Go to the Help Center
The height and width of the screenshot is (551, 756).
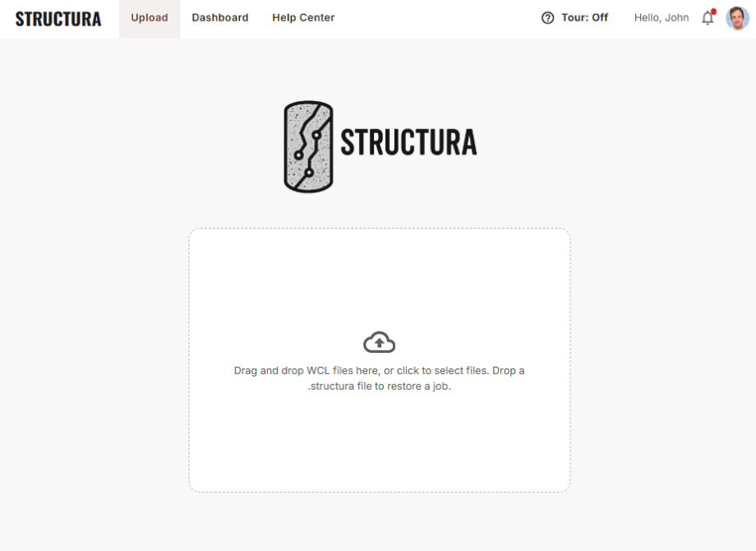(x=303, y=18)
